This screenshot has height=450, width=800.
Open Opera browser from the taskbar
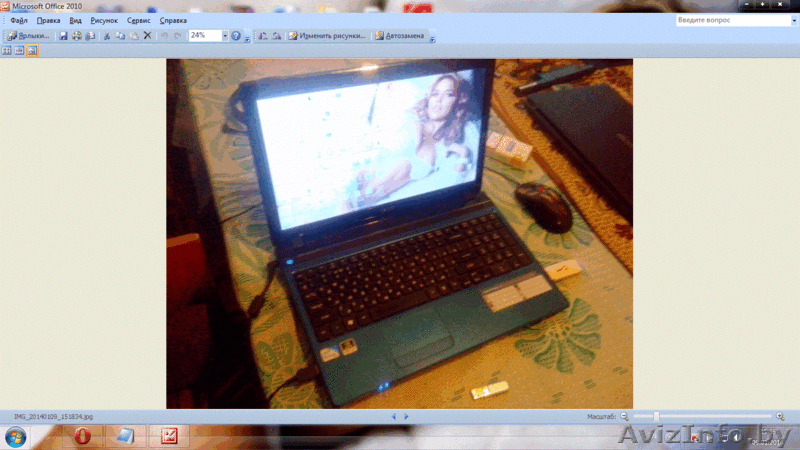point(83,436)
